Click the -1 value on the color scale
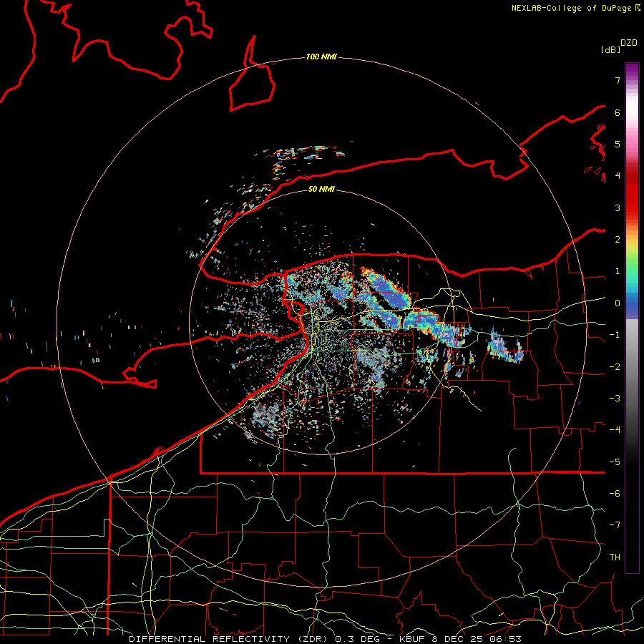This screenshot has width=644, height=644. pyautogui.click(x=615, y=335)
